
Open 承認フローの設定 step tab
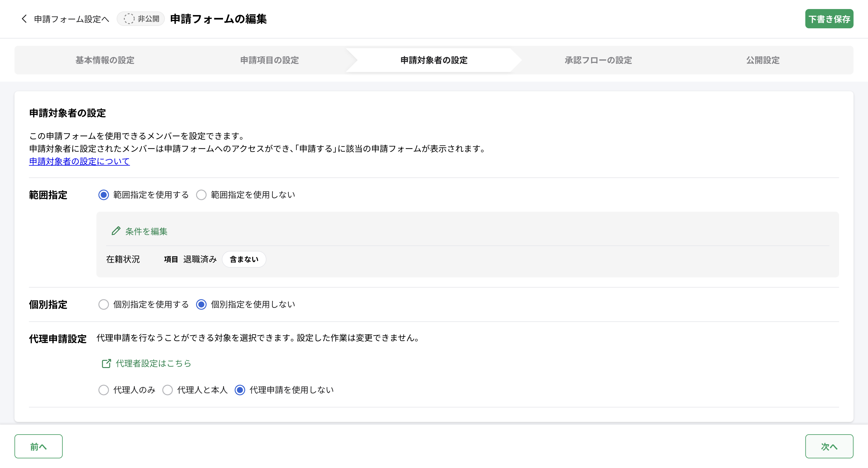pos(598,60)
